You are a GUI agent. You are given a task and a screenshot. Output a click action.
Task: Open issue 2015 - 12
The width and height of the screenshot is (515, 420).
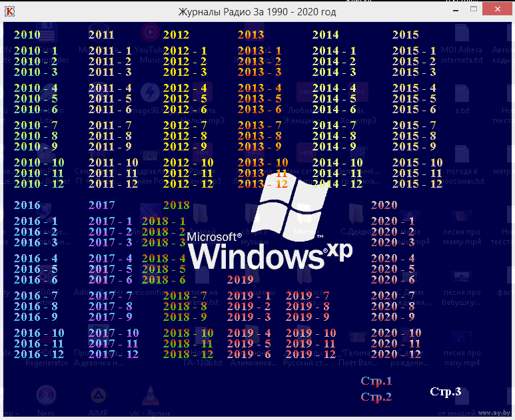pyautogui.click(x=418, y=184)
